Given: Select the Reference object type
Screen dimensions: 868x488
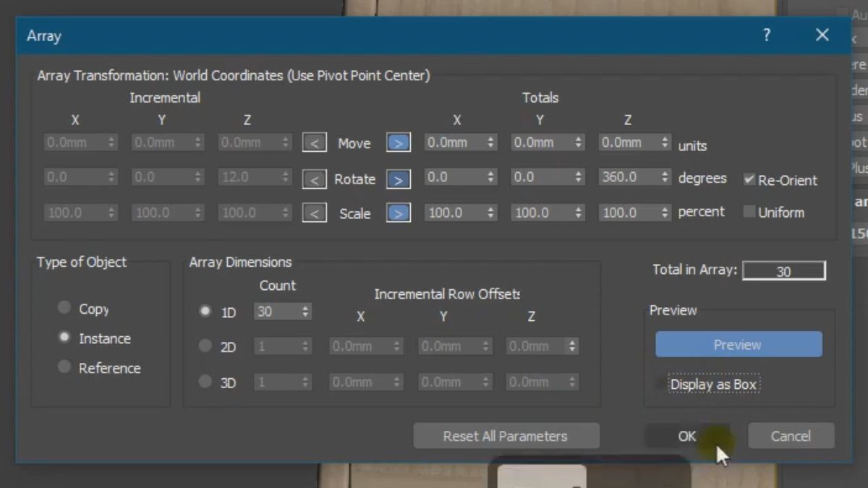Looking at the screenshot, I should pyautogui.click(x=64, y=368).
